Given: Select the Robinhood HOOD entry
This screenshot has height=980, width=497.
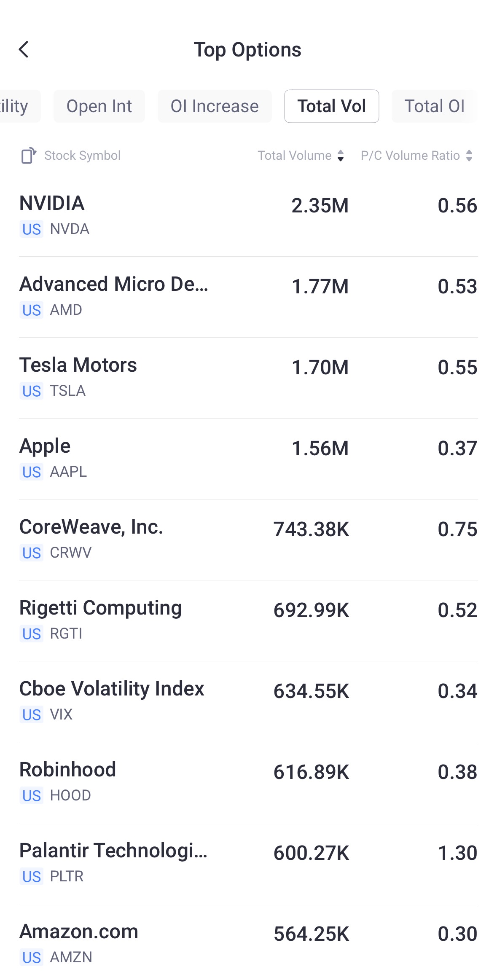Looking at the screenshot, I should click(x=248, y=782).
